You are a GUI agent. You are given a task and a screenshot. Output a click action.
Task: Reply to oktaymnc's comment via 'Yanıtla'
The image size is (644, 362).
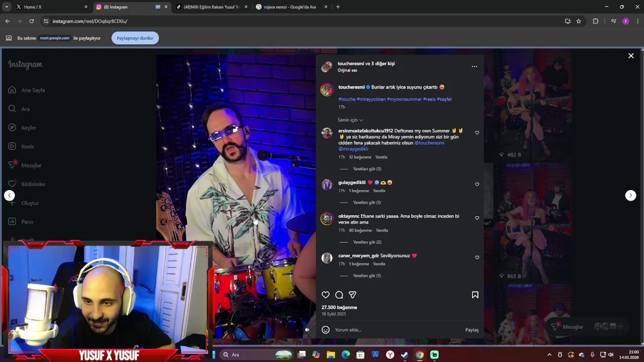pos(382,230)
